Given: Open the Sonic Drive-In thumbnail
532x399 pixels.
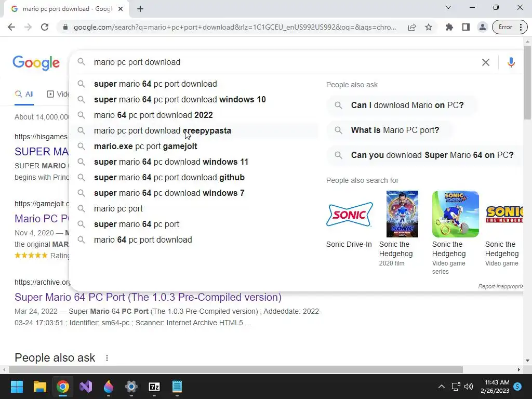Looking at the screenshot, I should point(349,214).
